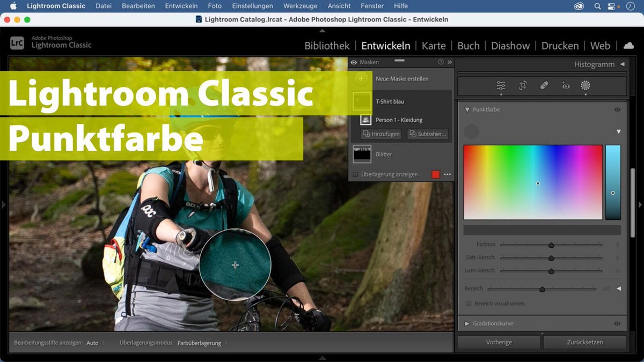Click the Vorherige button

(x=499, y=342)
